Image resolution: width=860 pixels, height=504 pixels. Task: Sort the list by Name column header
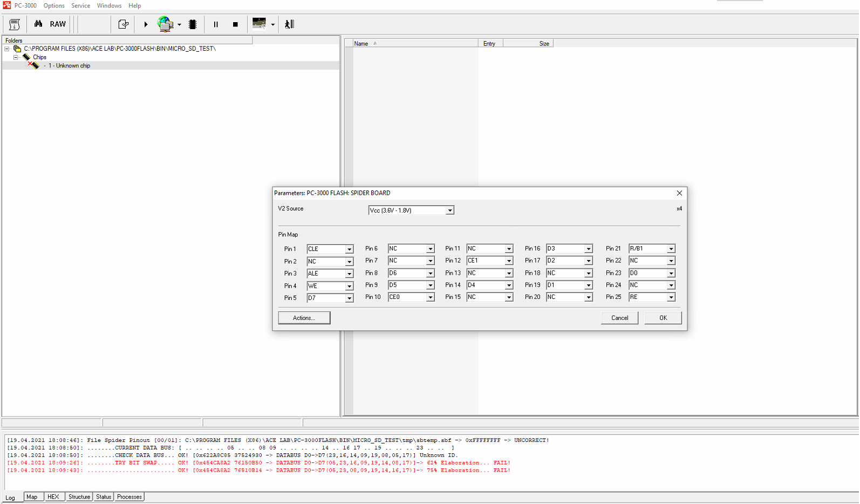(x=361, y=44)
